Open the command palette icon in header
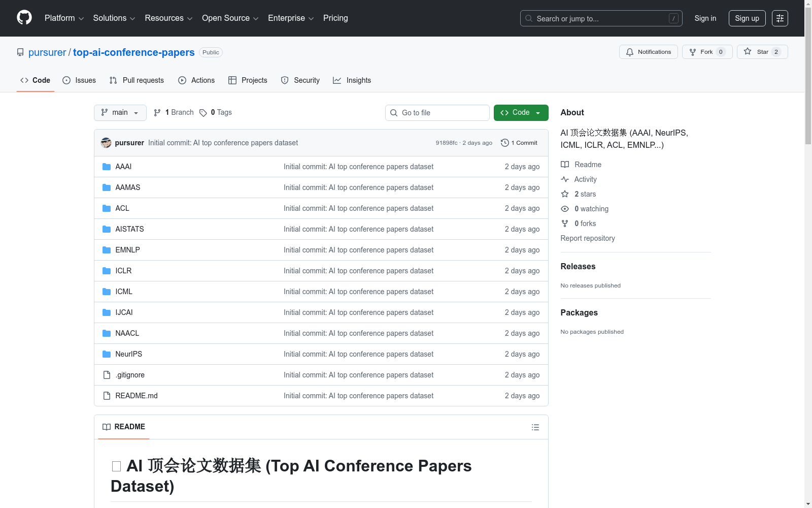This screenshot has height=508, width=812. coord(780,18)
